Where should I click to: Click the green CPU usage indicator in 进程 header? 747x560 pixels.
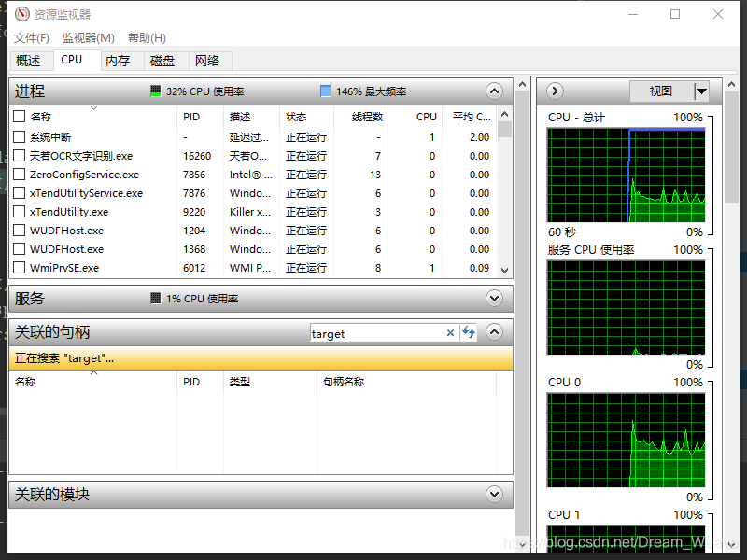155,91
